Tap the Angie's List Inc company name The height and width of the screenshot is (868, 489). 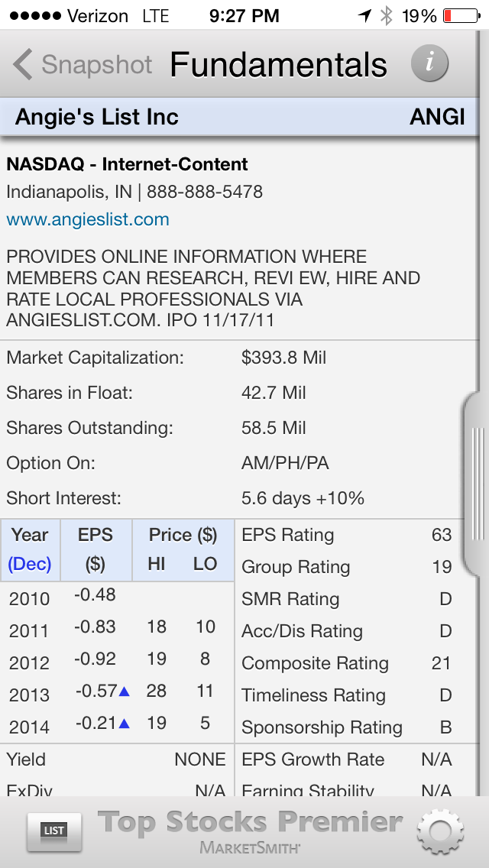tap(97, 117)
